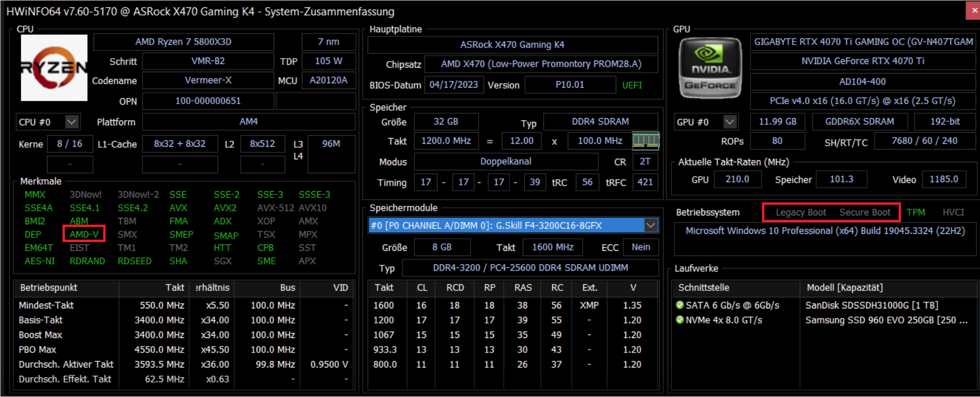
Task: Click the VMR-B2 stepping field
Action: pos(208,61)
